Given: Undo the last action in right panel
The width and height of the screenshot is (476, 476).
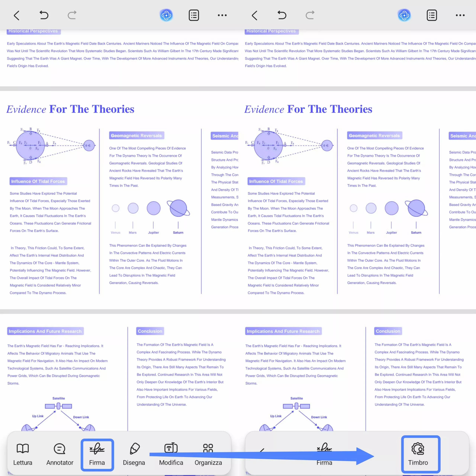Looking at the screenshot, I should tap(282, 15).
